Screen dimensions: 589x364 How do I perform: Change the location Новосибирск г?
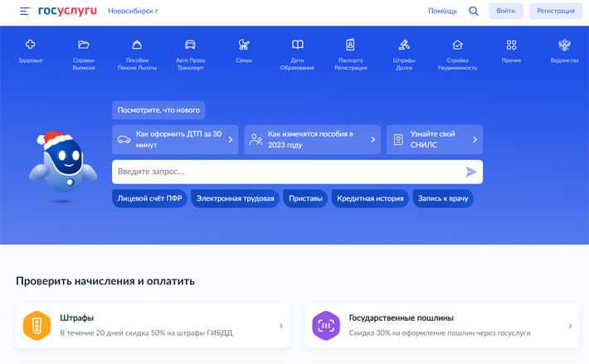point(133,12)
